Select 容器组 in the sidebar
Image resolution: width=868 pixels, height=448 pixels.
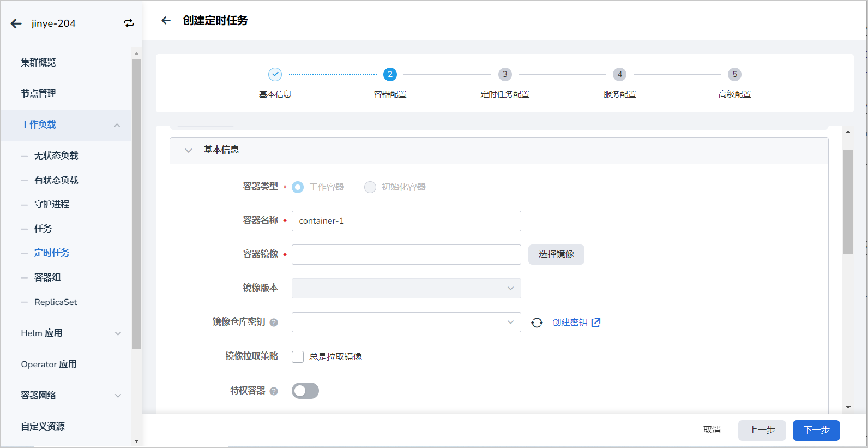47,277
